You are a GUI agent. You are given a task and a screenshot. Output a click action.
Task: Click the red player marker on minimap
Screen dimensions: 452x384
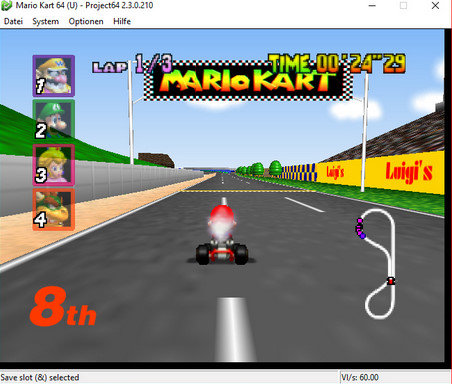[x=391, y=281]
